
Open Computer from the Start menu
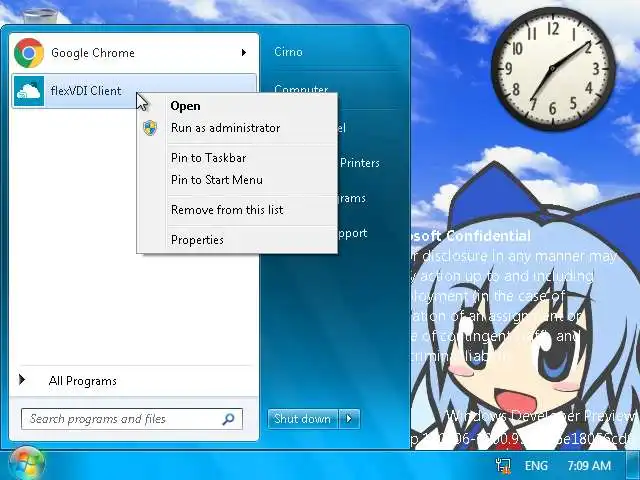[x=301, y=88]
